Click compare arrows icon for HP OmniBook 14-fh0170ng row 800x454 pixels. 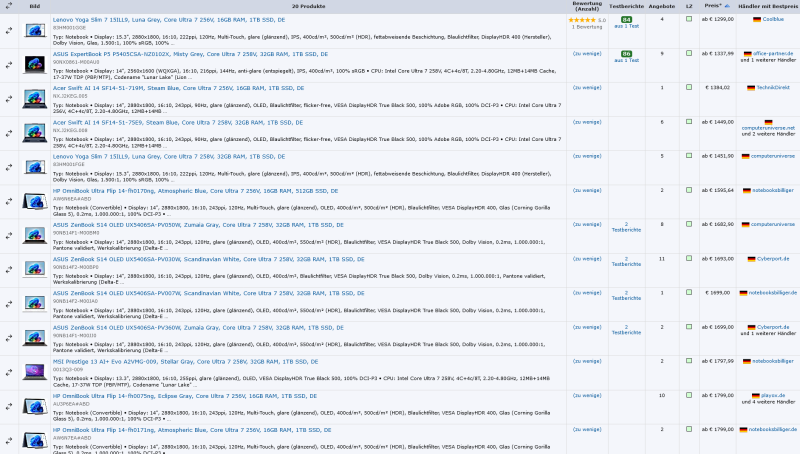pyautogui.click(x=9, y=201)
